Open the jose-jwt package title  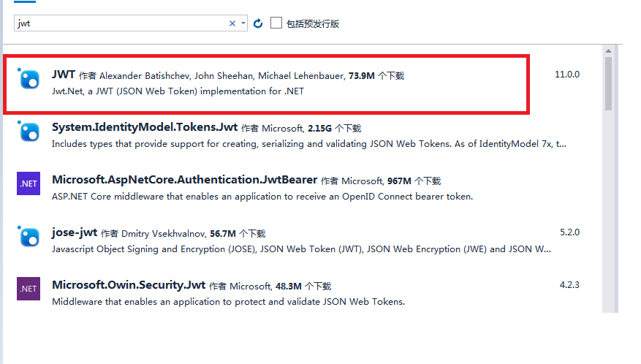75,232
